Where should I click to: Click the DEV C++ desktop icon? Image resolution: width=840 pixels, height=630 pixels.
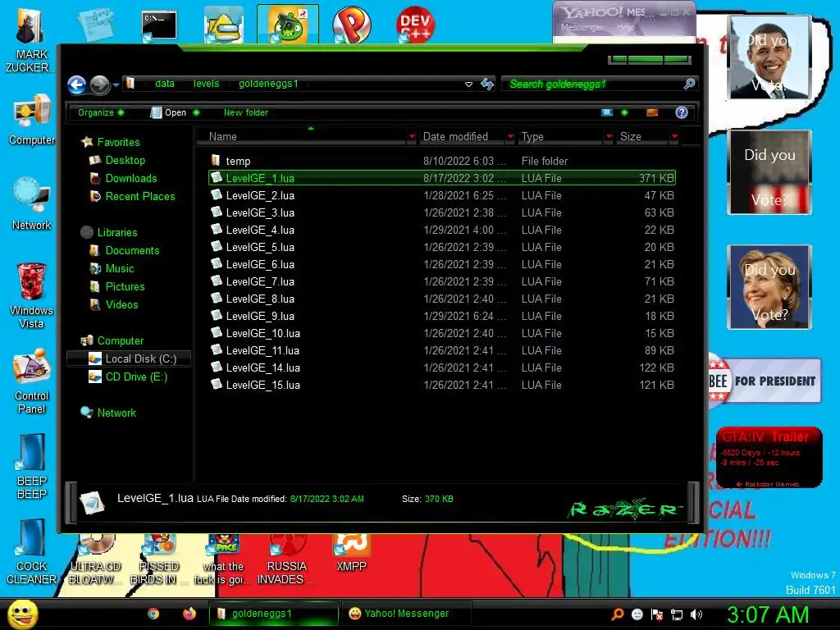(x=415, y=25)
